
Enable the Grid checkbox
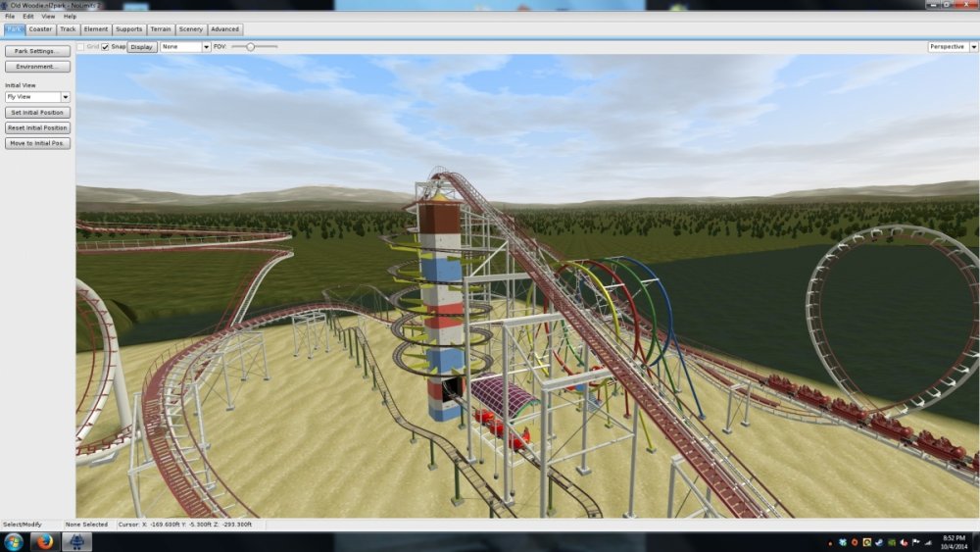point(81,46)
